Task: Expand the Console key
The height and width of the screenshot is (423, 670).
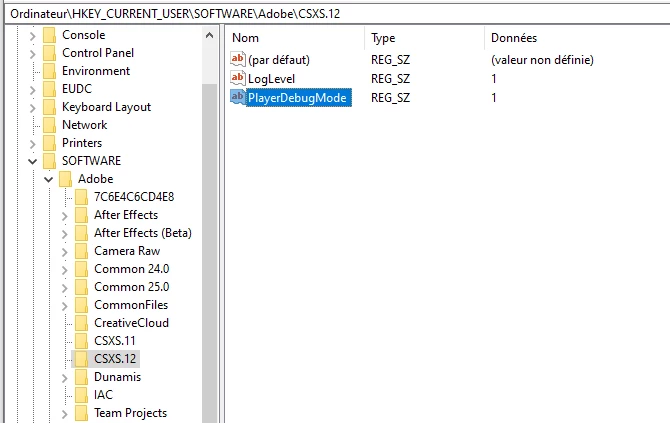Action: [33, 36]
